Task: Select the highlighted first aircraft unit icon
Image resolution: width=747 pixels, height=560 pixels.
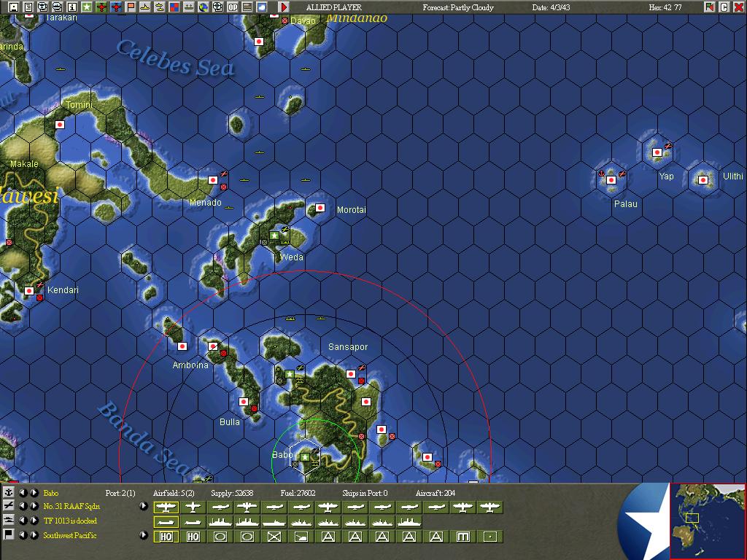Action: point(166,507)
